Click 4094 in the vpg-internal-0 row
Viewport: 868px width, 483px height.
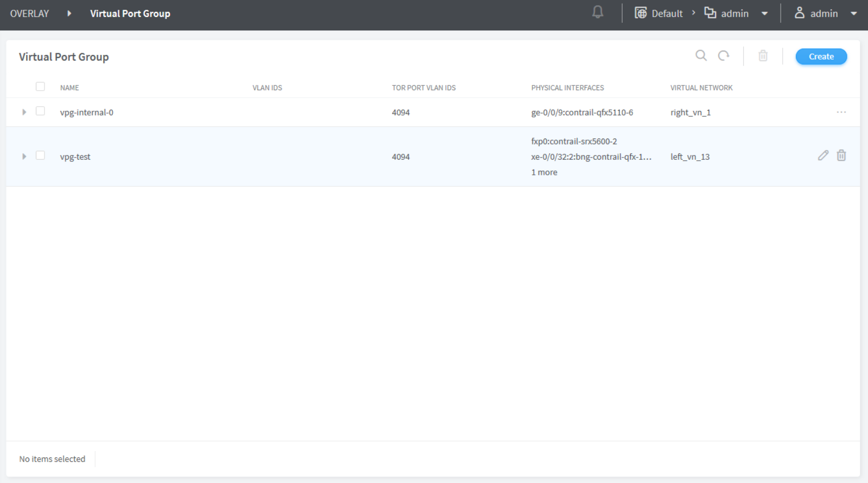[401, 112]
